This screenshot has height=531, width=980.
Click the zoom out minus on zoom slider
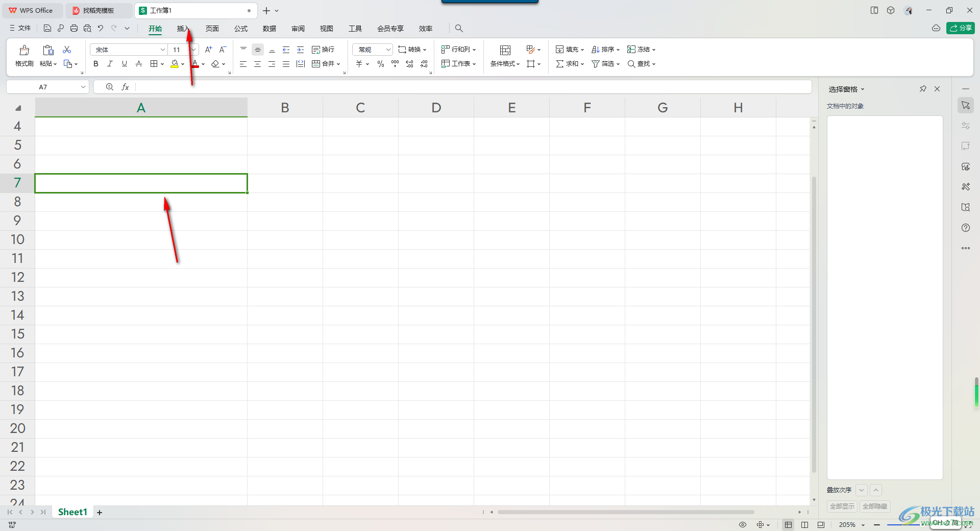[877, 525]
